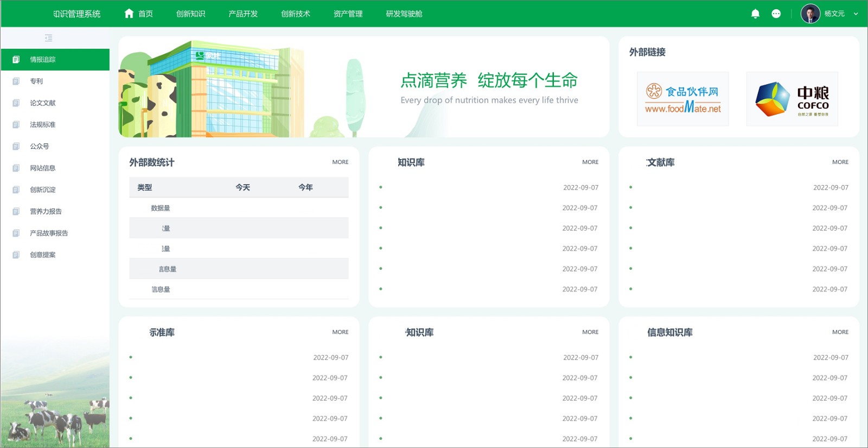Click MORE in the 文献库 panel
The image size is (868, 448).
[840, 162]
